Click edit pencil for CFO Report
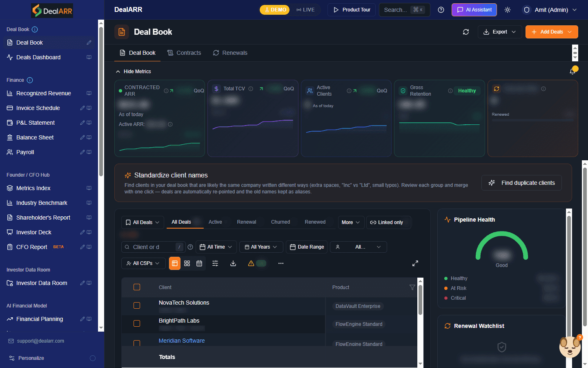Image resolution: width=588 pixels, height=368 pixels. (82, 247)
